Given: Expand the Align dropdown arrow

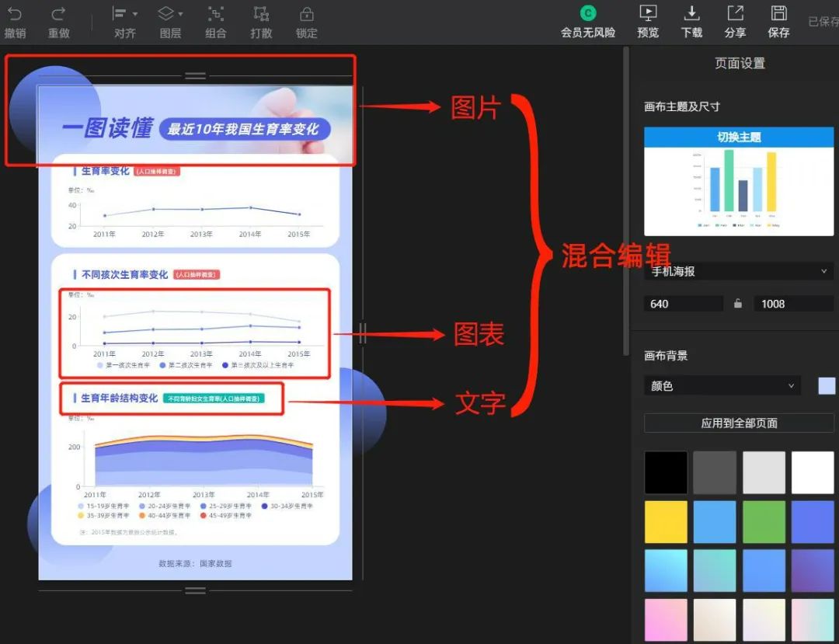Looking at the screenshot, I should 135,14.
